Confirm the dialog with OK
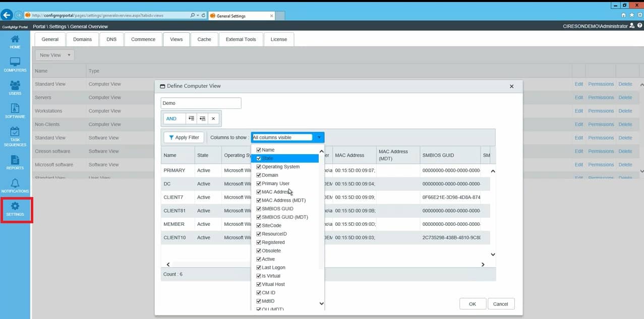644x319 pixels. point(473,304)
